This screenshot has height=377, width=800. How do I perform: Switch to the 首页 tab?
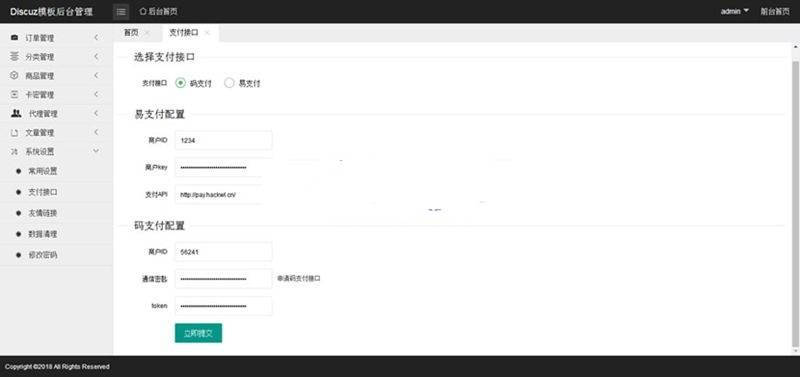[131, 33]
